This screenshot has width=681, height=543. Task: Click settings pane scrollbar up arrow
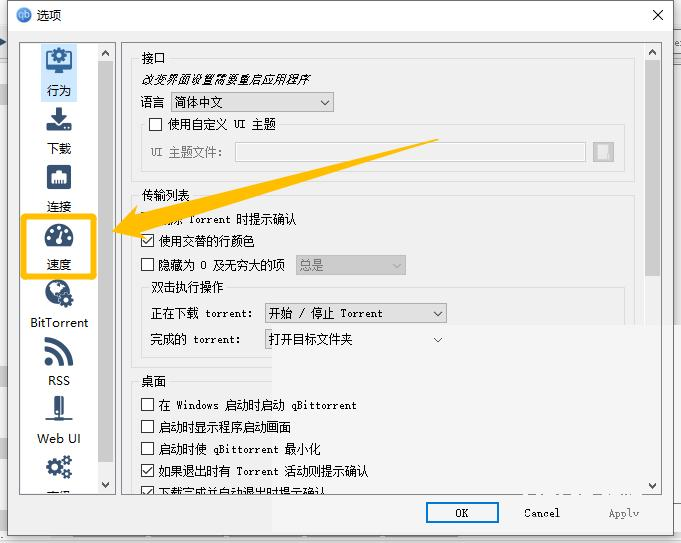coord(652,52)
